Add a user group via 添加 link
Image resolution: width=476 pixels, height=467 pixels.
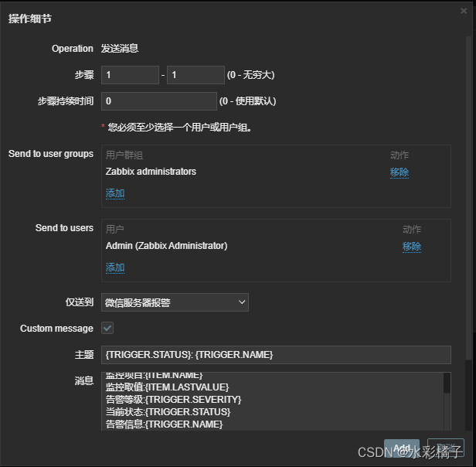pos(115,193)
